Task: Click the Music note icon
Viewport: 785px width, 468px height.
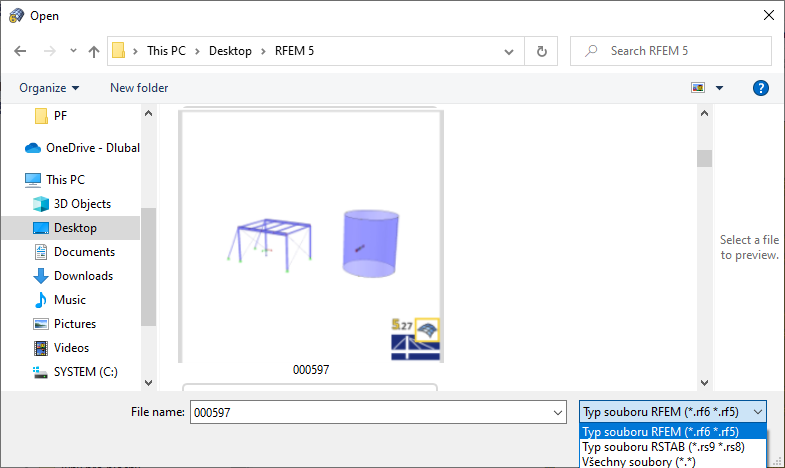Action: pyautogui.click(x=41, y=300)
